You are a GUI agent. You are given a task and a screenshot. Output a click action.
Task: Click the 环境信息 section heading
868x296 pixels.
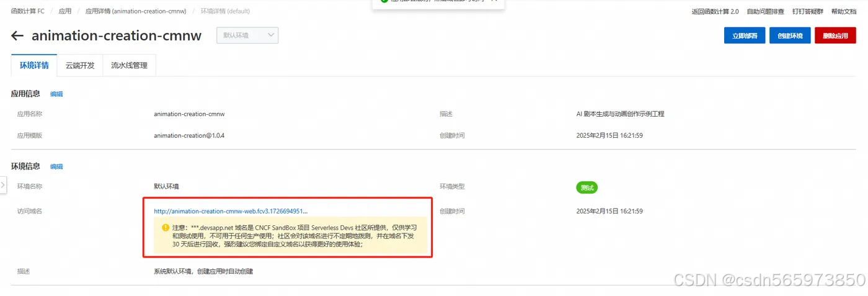click(x=25, y=166)
